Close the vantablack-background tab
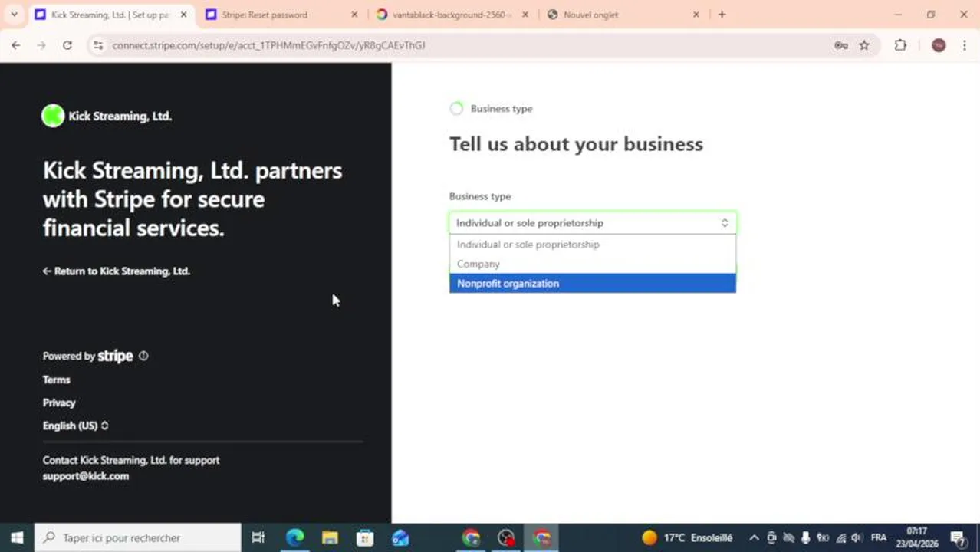 (525, 15)
